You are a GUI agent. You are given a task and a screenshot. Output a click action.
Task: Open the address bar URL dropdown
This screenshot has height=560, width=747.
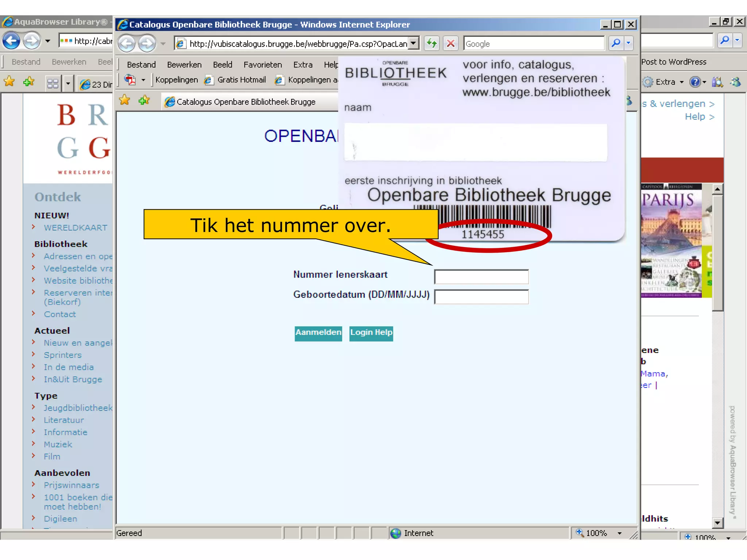pyautogui.click(x=413, y=44)
